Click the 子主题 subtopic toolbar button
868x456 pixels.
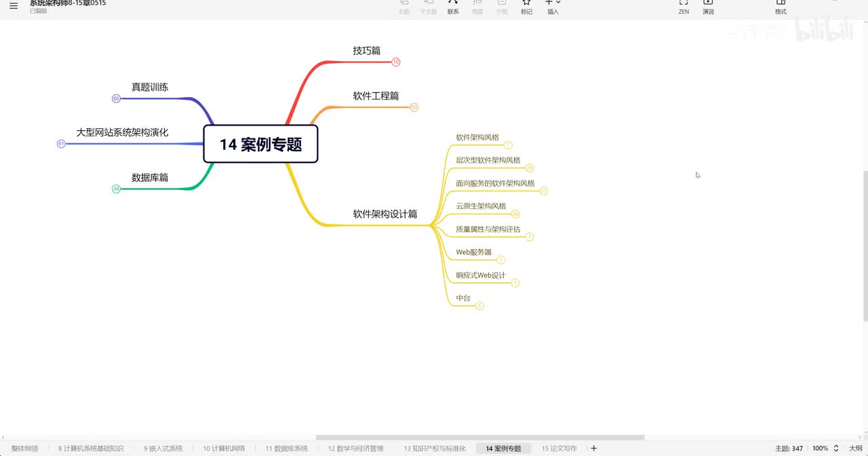click(x=429, y=7)
